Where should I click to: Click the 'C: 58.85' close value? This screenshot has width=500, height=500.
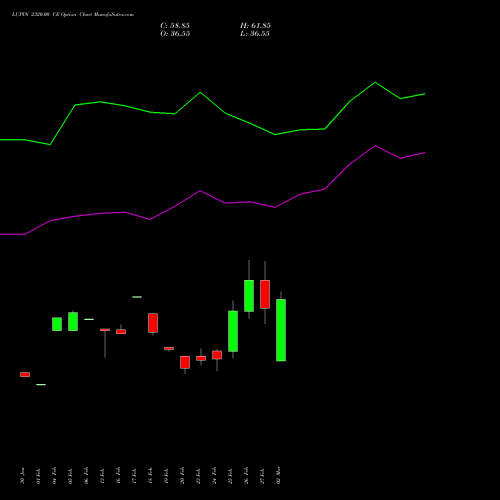click(175, 26)
